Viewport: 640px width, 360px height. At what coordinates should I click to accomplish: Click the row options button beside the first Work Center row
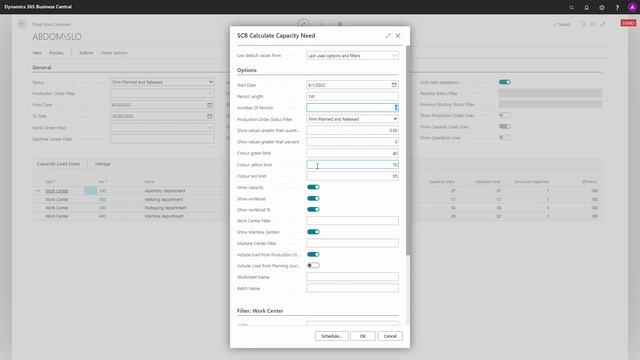(90, 191)
